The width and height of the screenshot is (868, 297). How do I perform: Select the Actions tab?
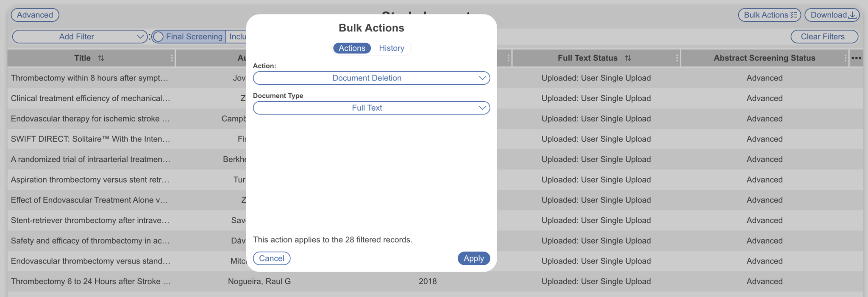pyautogui.click(x=351, y=48)
